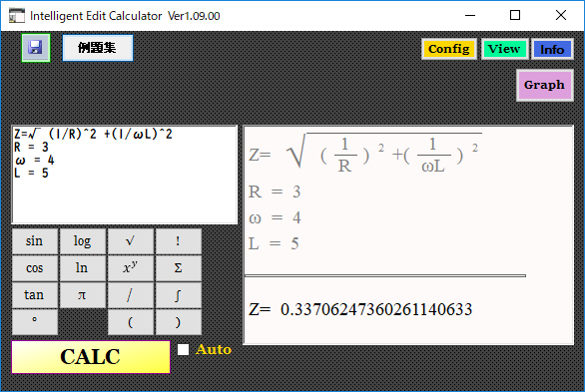
Task: Insert the factorial ! key
Action: click(179, 241)
